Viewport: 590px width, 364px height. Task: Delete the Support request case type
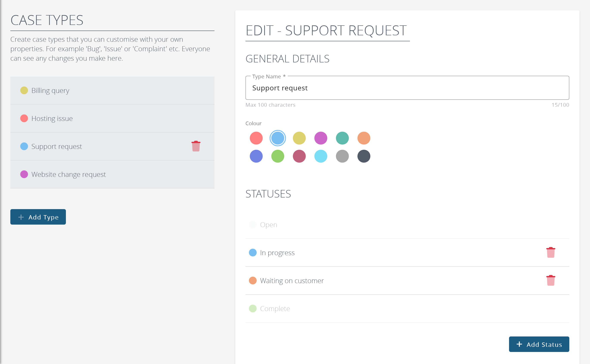click(x=196, y=146)
